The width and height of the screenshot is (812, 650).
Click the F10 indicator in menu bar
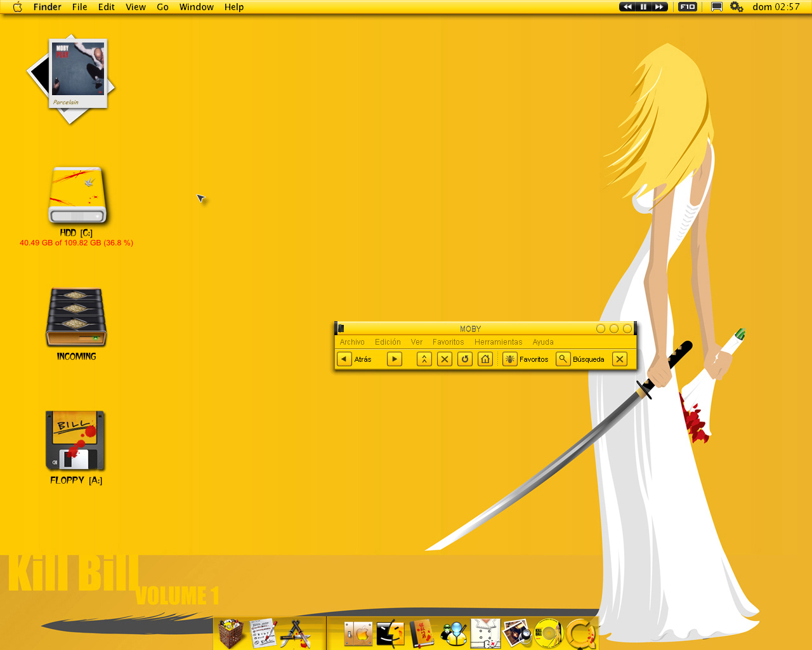pyautogui.click(x=688, y=7)
